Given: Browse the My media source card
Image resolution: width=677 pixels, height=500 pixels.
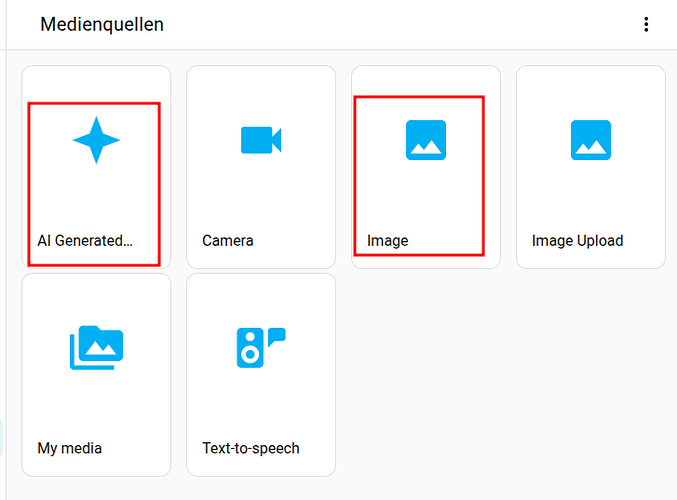Looking at the screenshot, I should point(96,395).
